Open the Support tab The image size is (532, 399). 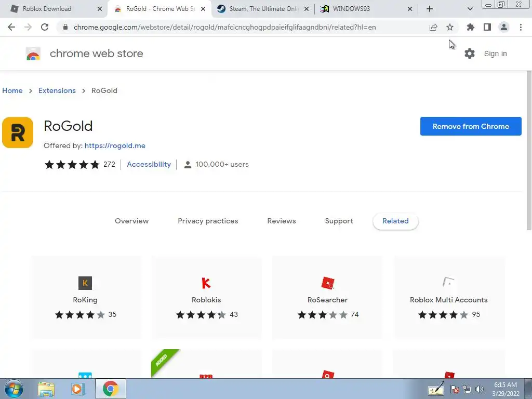[x=339, y=221]
